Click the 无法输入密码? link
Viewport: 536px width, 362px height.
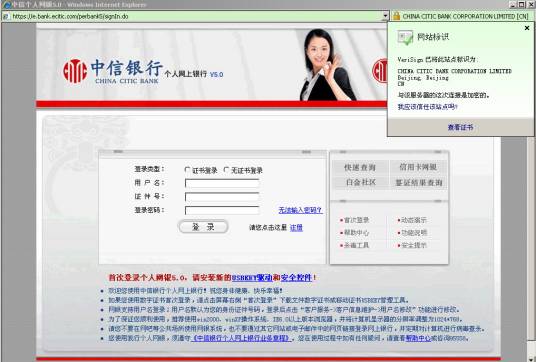point(300,210)
